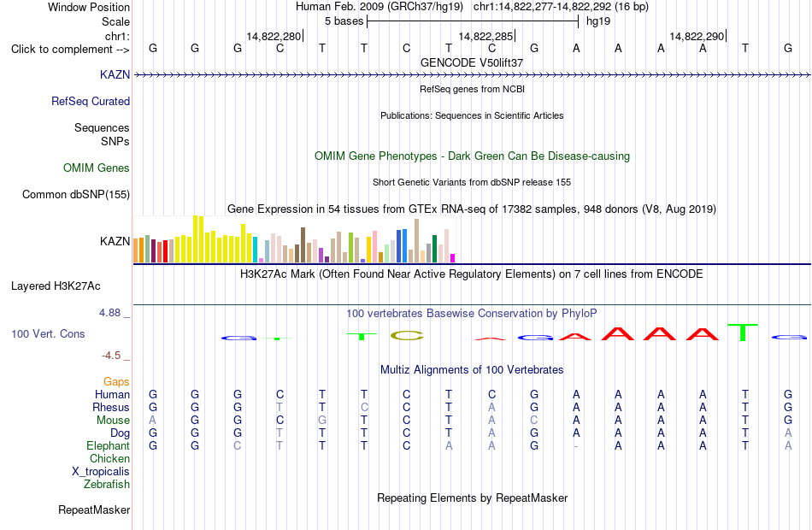Click 'Short Genetic Variants from dbSNP release 155' title
Viewport: 812px width, 530px height.
472,182
